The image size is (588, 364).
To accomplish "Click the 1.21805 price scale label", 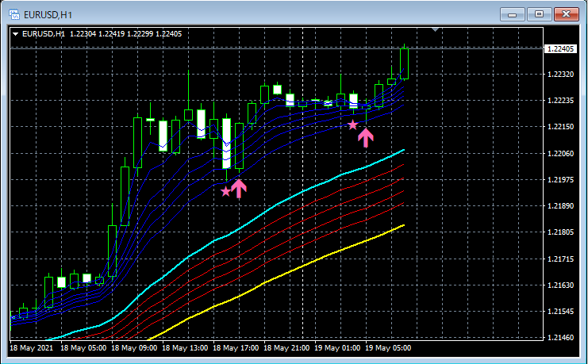I will [560, 232].
